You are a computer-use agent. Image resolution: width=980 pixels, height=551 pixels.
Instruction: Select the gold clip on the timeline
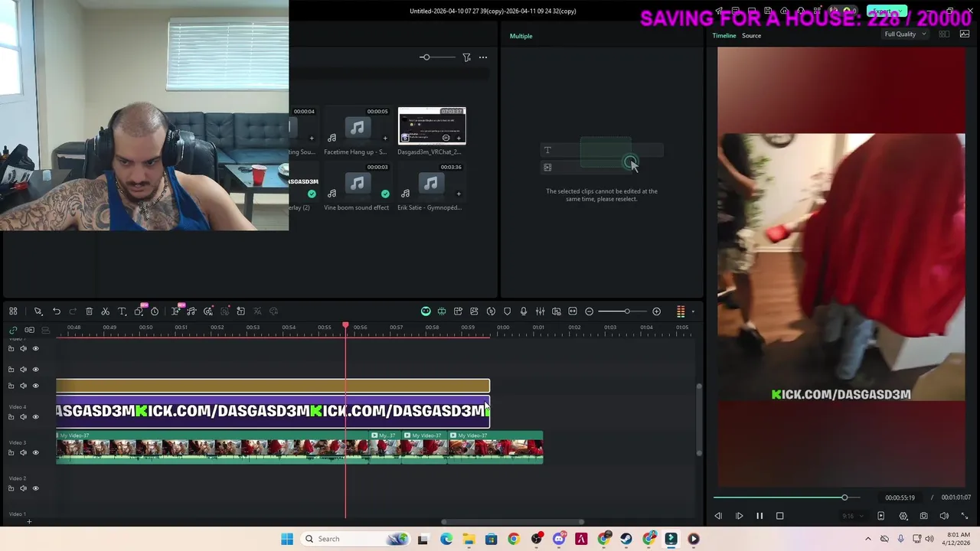tap(273, 386)
